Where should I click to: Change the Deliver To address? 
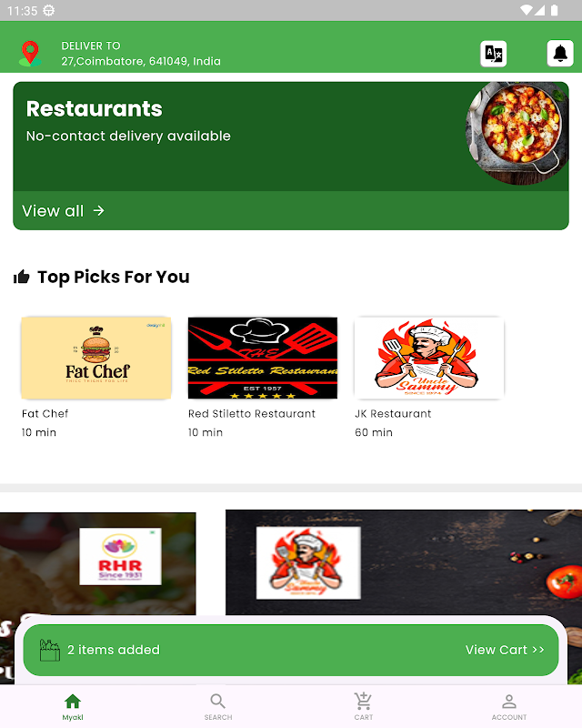pyautogui.click(x=141, y=54)
